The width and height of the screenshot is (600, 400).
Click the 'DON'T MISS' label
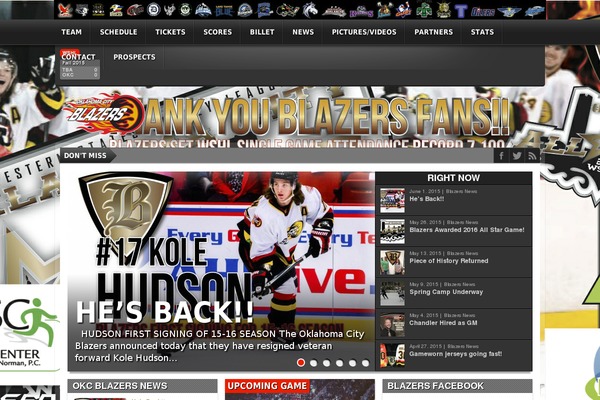[85, 156]
